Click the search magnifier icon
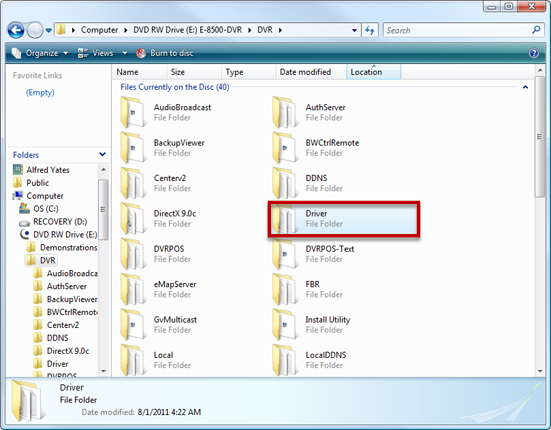551x430 pixels. pos(536,30)
